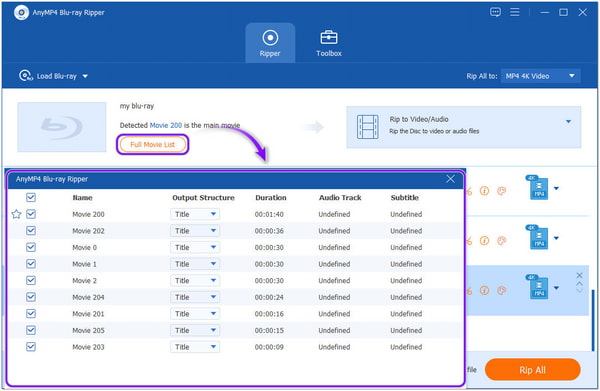Screen dimensions: 600x391
Task: Uncheck the Movie 204 checkbox
Action: pos(31,297)
